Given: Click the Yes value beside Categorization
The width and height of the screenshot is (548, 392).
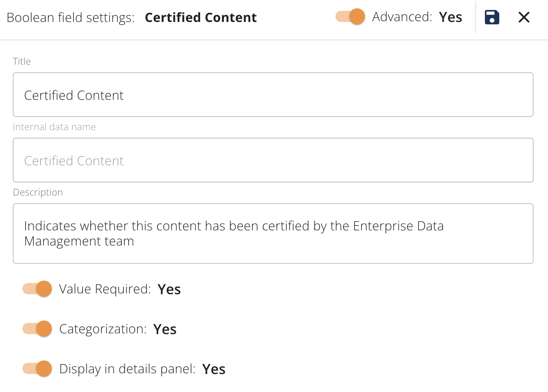Looking at the screenshot, I should click(165, 329).
